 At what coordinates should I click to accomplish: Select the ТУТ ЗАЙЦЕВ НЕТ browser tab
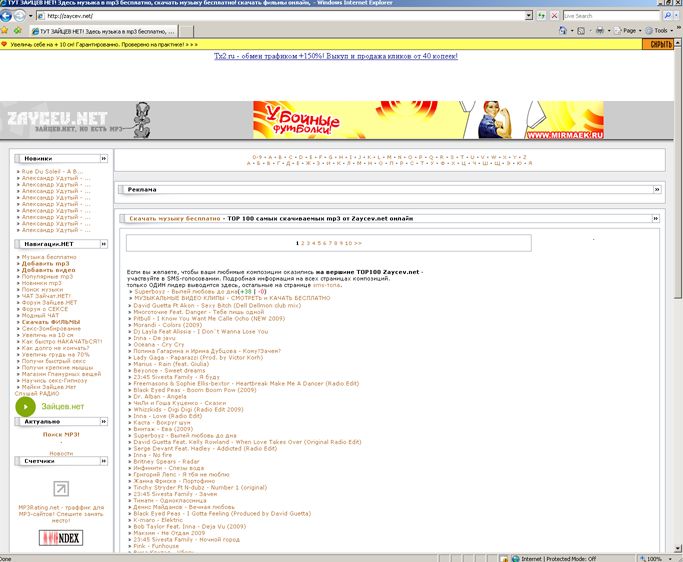[x=104, y=31]
